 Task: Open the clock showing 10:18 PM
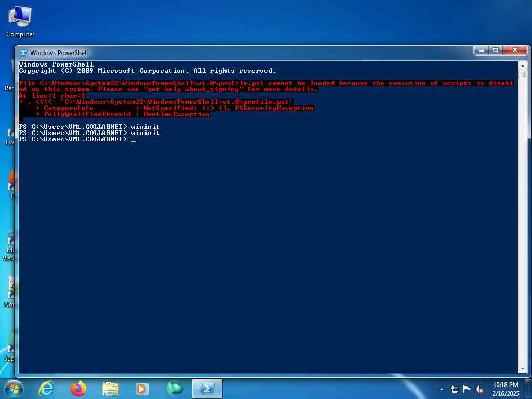pyautogui.click(x=506, y=389)
